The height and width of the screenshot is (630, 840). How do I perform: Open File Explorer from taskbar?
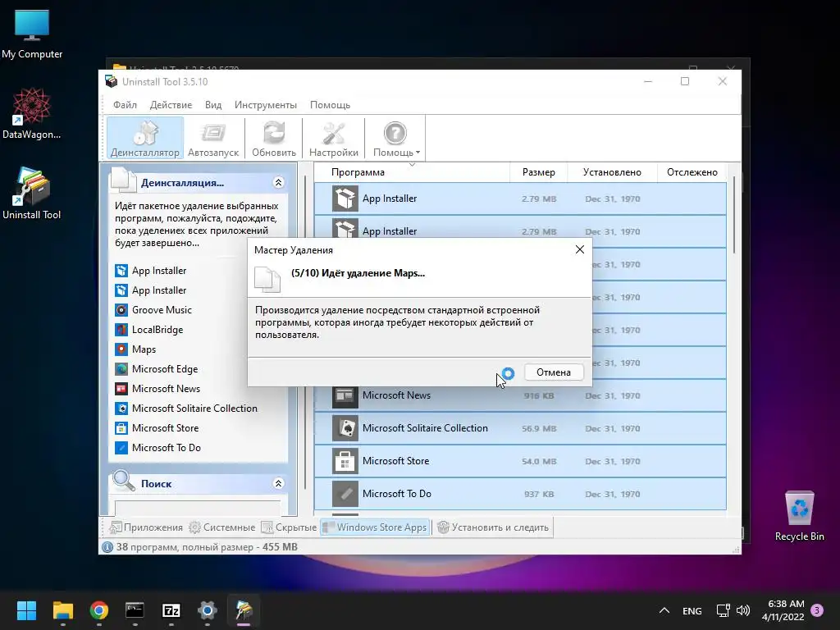[62, 610]
